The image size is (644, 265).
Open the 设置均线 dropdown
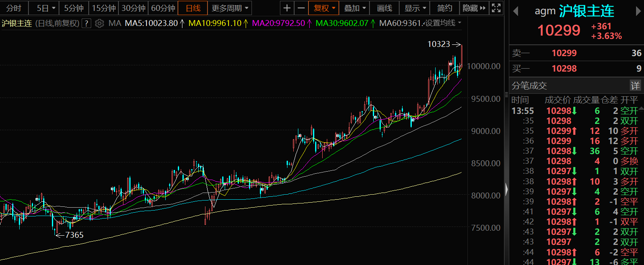443,23
